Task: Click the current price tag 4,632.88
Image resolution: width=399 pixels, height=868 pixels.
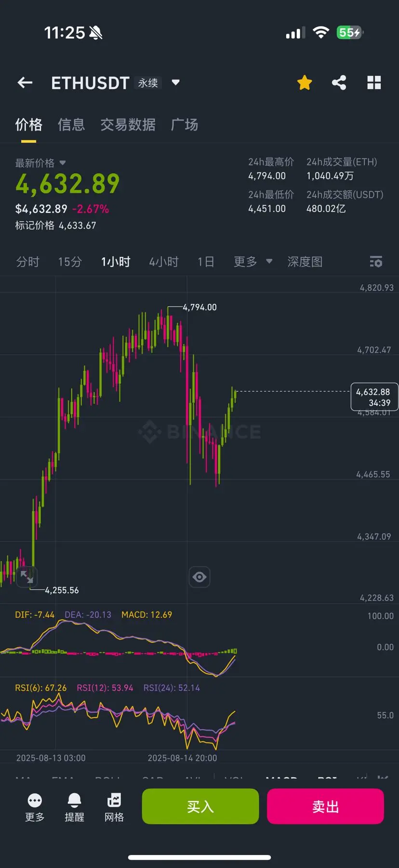Action: [374, 397]
